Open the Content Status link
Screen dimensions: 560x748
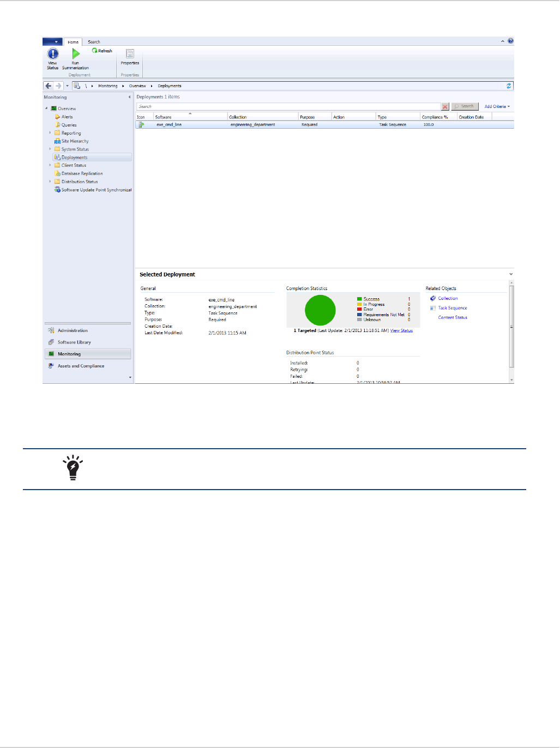pos(453,317)
